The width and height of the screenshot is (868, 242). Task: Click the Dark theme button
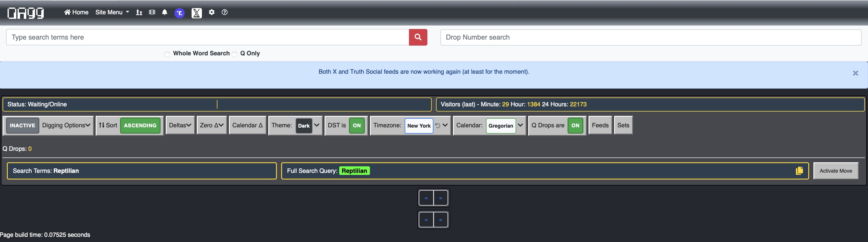tap(304, 126)
